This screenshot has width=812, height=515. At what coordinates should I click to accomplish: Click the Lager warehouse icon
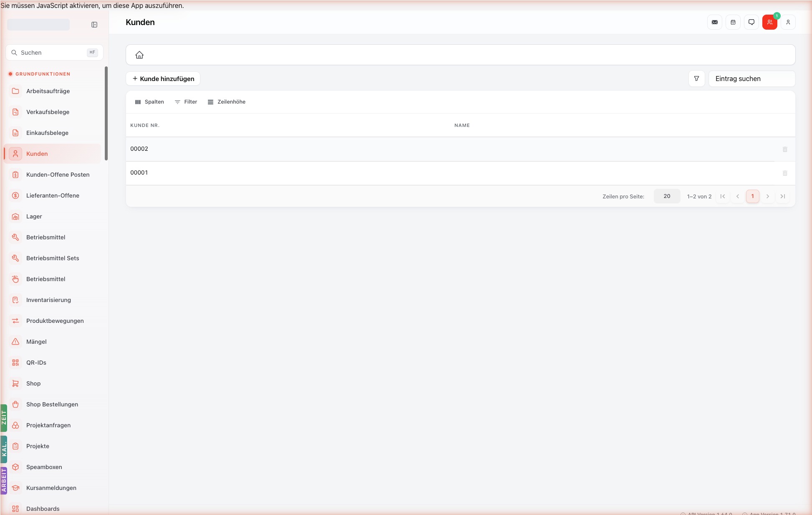click(x=15, y=216)
